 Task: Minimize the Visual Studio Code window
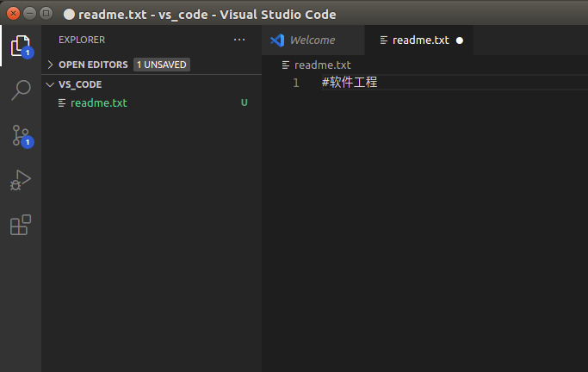(28, 14)
